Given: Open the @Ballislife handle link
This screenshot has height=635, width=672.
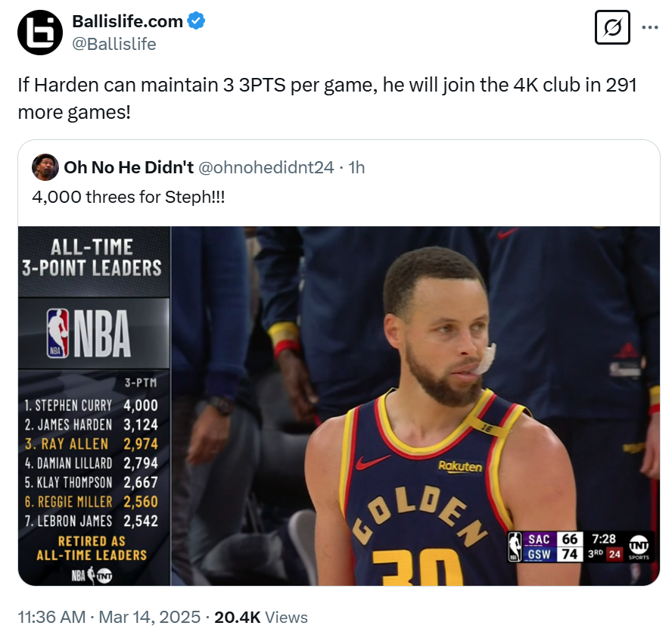Looking at the screenshot, I should 114,44.
